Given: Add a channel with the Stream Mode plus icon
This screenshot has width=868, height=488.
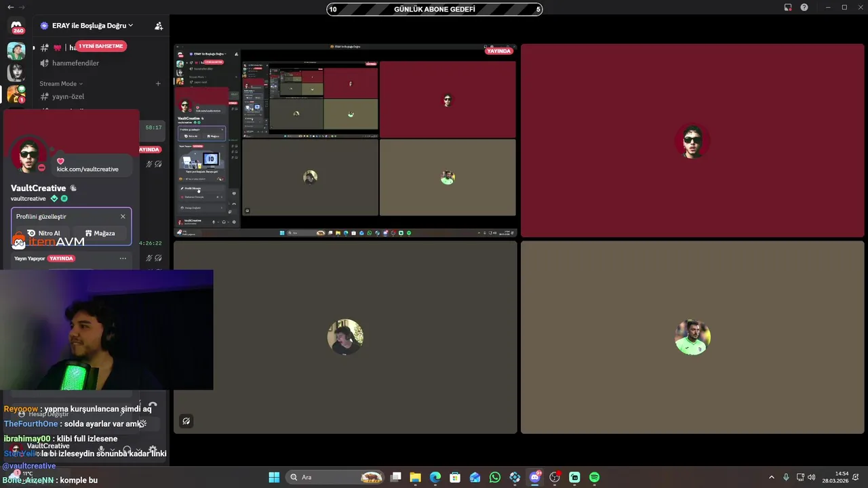Looking at the screenshot, I should [x=158, y=84].
